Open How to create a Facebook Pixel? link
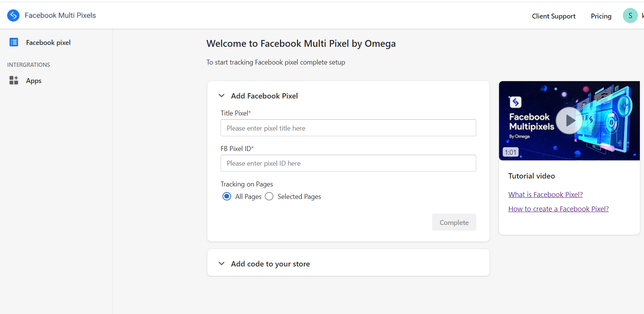This screenshot has width=644, height=314. [558, 209]
